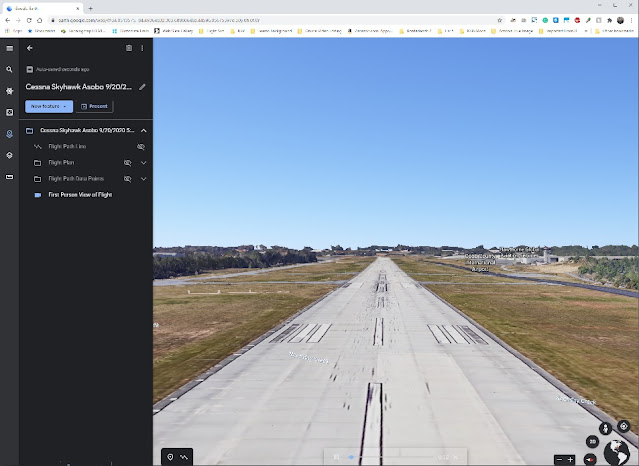This screenshot has width=639, height=466.
Task: Enter Street View with pegman icon
Action: (x=605, y=429)
